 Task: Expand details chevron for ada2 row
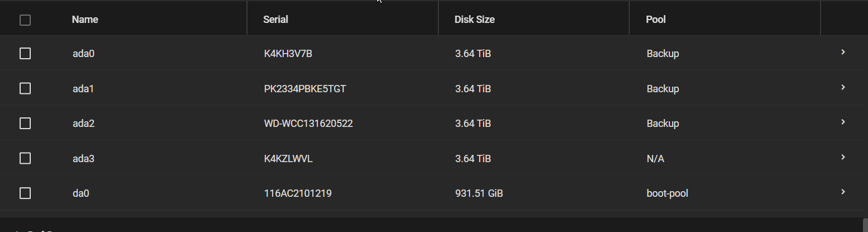(x=843, y=122)
